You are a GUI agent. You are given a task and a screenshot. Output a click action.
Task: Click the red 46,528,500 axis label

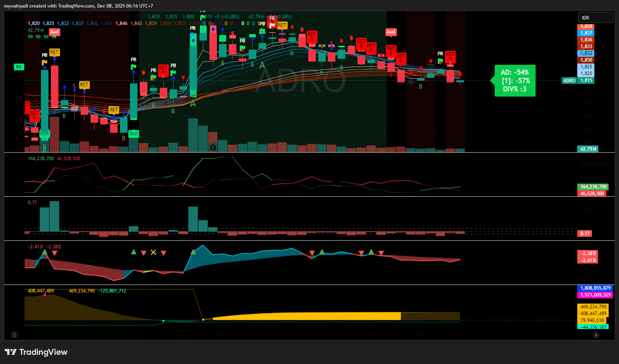click(x=592, y=194)
